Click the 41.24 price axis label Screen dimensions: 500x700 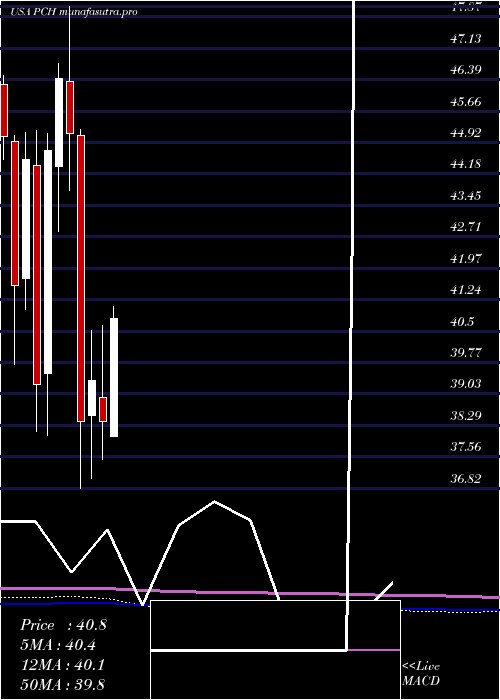tap(466, 290)
